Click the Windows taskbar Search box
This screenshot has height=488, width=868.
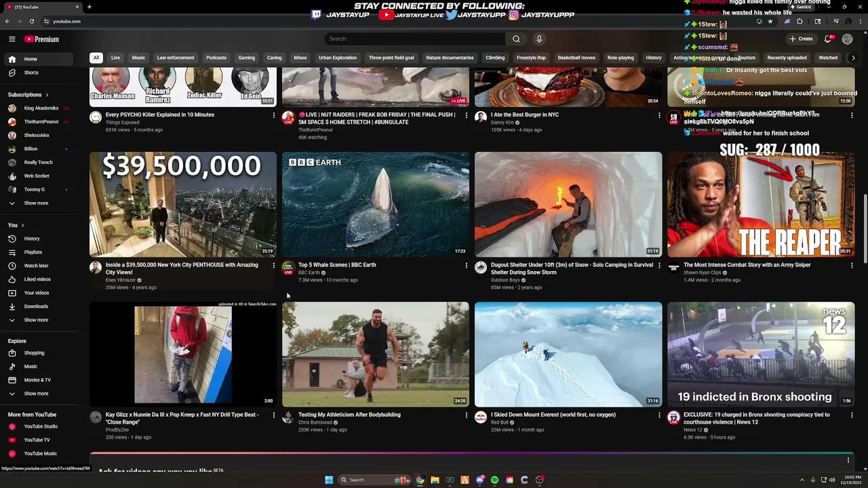[374, 480]
